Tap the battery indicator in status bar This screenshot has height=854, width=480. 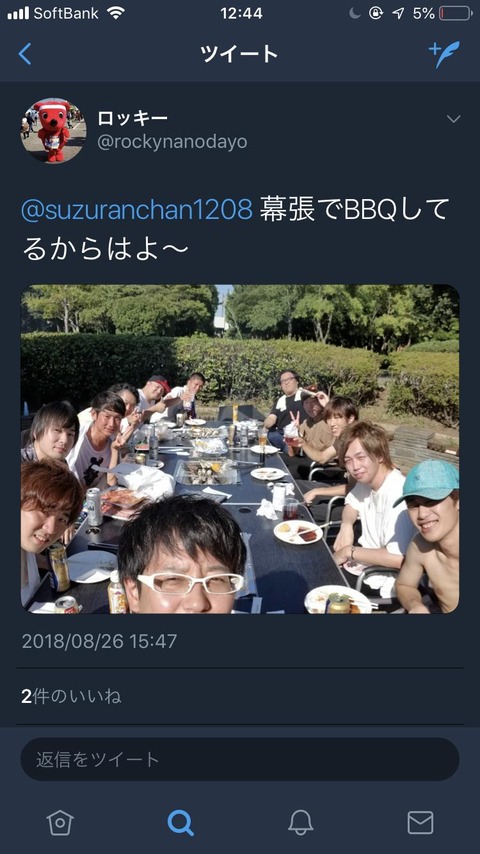click(x=455, y=13)
